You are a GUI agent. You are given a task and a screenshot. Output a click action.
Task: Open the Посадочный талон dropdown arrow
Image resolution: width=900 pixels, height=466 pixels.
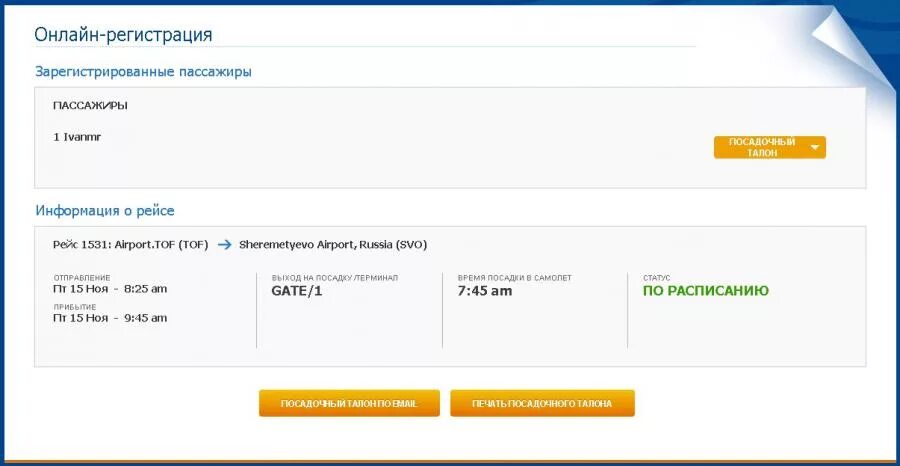(x=815, y=147)
